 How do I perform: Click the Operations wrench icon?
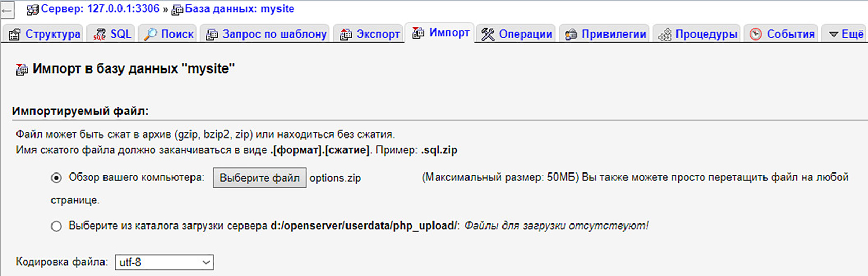pyautogui.click(x=488, y=34)
